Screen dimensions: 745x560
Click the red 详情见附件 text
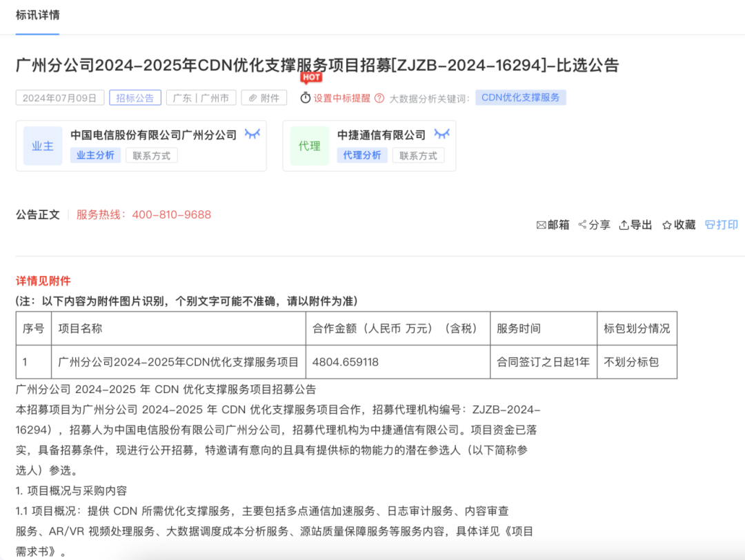(x=43, y=281)
